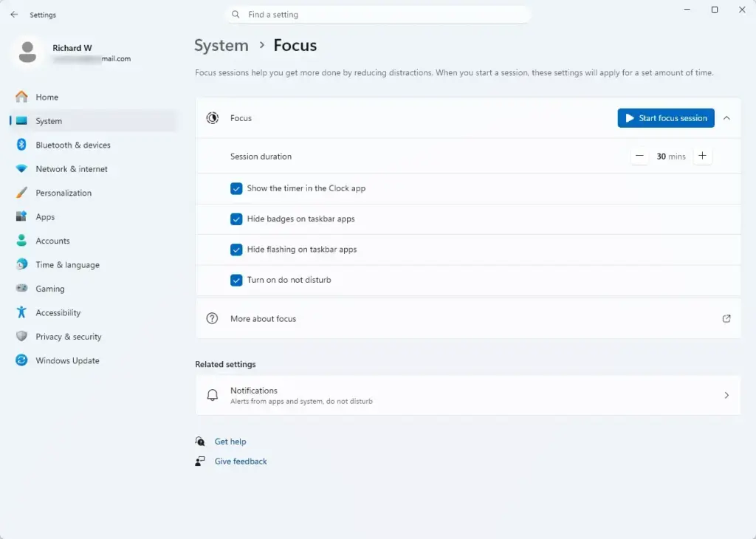
Task: Select System in the sidebar
Action: (92, 121)
